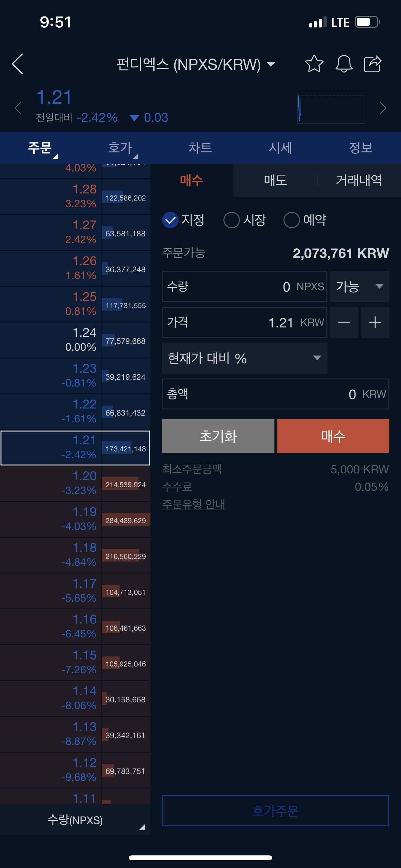Share this coin using the share icon
401x868 pixels.
[x=372, y=64]
